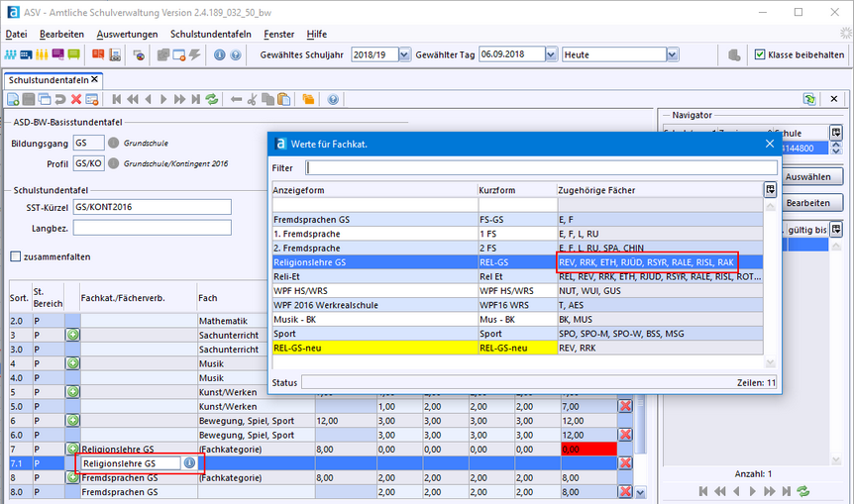Image resolution: width=854 pixels, height=504 pixels.
Task: Click the scissors cut icon
Action: point(253,100)
